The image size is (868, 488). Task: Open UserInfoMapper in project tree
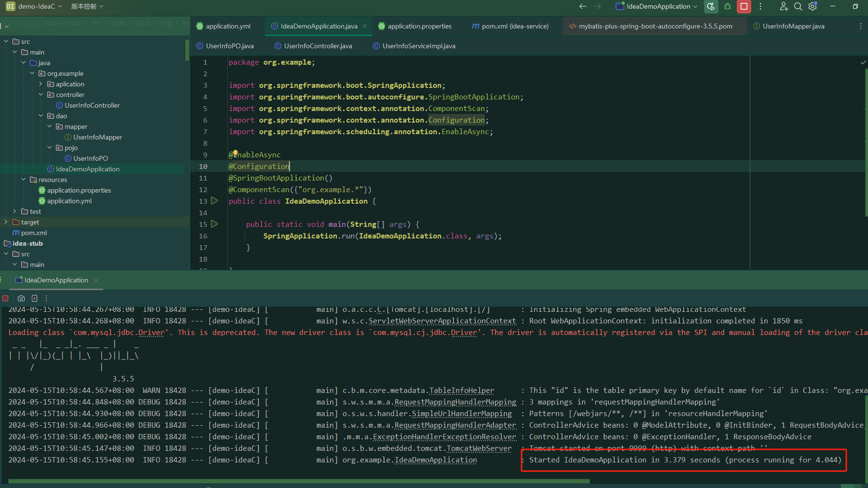[97, 137]
